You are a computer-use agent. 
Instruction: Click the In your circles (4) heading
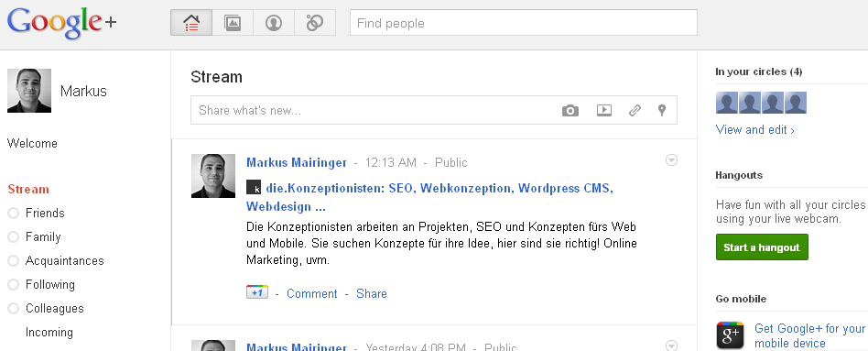pos(759,71)
